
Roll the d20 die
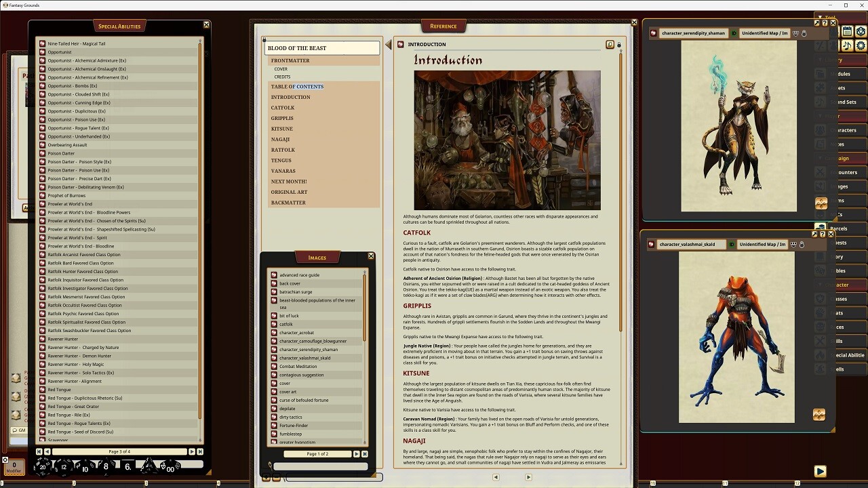(43, 466)
